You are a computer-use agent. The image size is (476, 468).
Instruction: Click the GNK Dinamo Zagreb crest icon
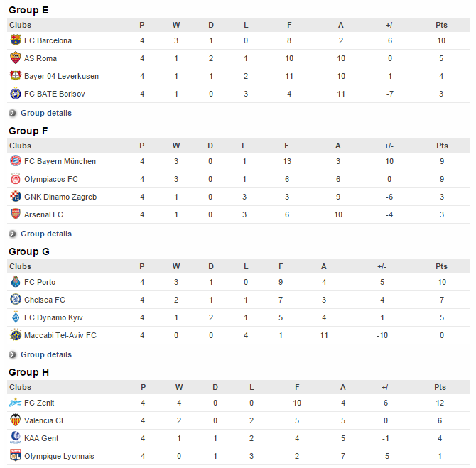(x=16, y=197)
